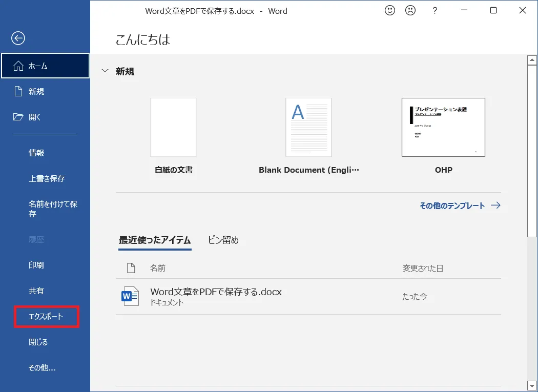
Task: Open the ホーム menu item
Action: [x=45, y=66]
